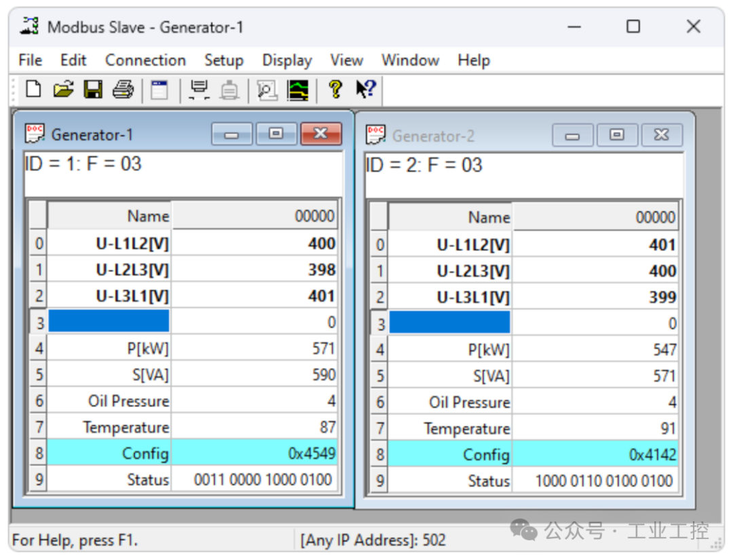This screenshot has width=733, height=560.
Task: Open the Help menu
Action: pos(474,60)
